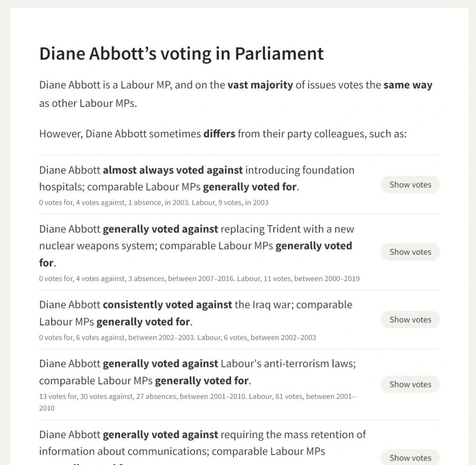Click the foundation hospitals policy statement
Image resolution: width=476 pixels, height=465 pixels.
196,178
